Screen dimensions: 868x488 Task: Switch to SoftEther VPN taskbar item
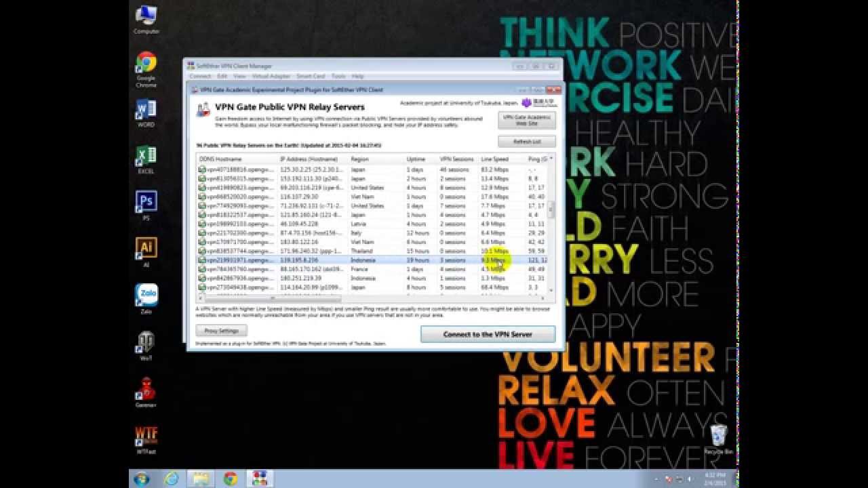pos(260,479)
